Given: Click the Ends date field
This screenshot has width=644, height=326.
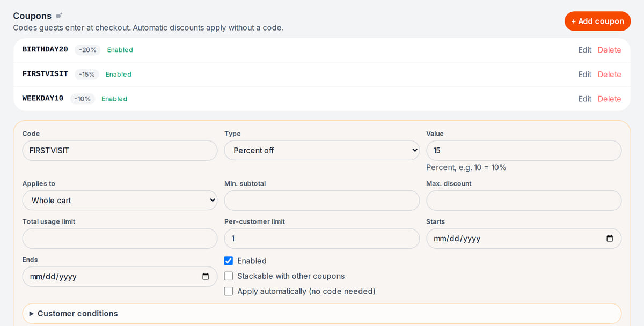Looking at the screenshot, I should point(120,277).
